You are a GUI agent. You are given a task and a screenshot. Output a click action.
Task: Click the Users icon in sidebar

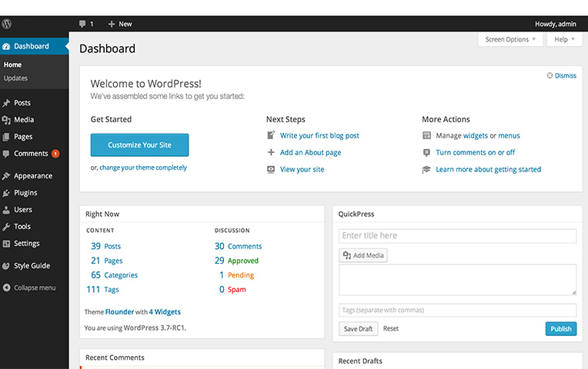7,210
